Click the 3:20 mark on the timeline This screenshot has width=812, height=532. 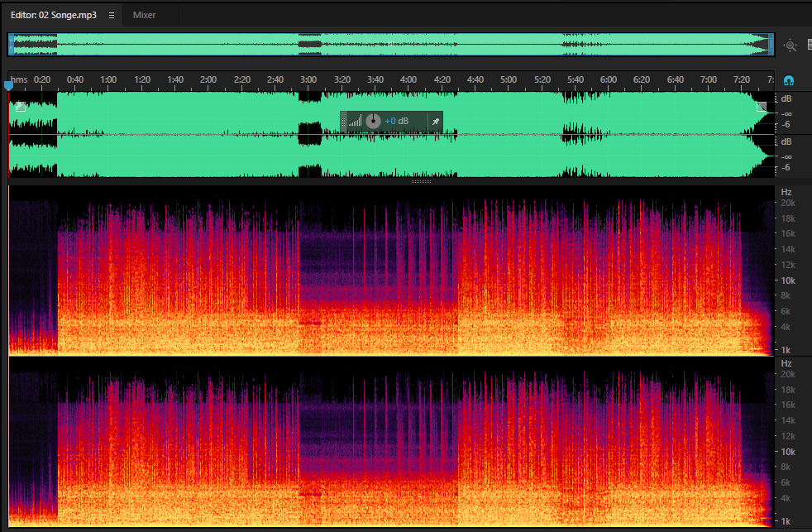342,79
